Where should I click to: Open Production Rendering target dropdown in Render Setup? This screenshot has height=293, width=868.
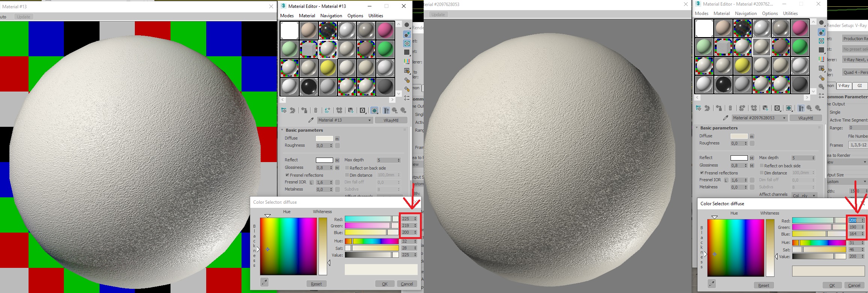tap(854, 39)
